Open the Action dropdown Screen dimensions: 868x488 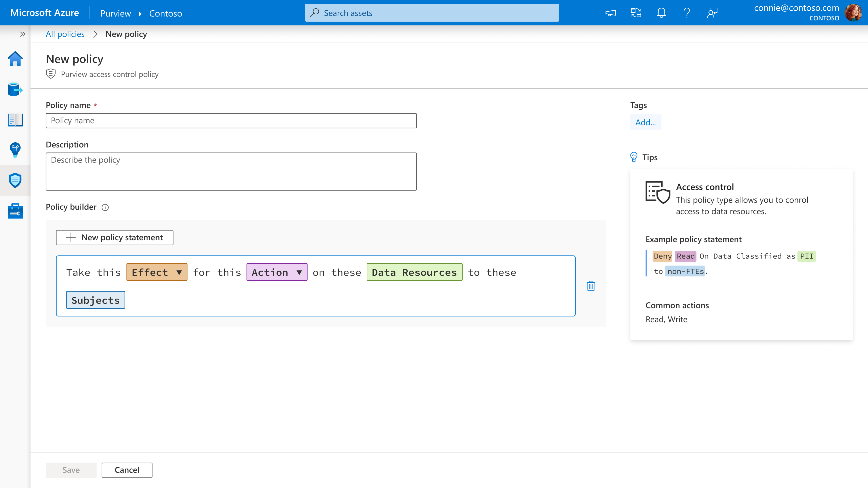pyautogui.click(x=277, y=272)
